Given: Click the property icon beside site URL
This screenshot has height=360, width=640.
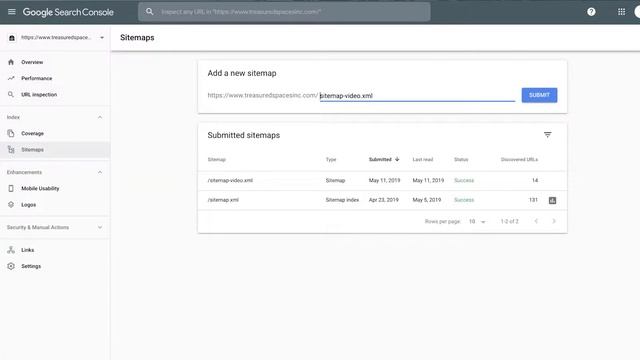Looking at the screenshot, I should pos(12,38).
